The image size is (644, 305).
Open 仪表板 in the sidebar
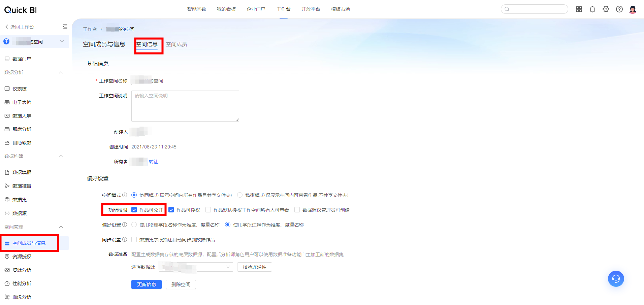pyautogui.click(x=20, y=89)
